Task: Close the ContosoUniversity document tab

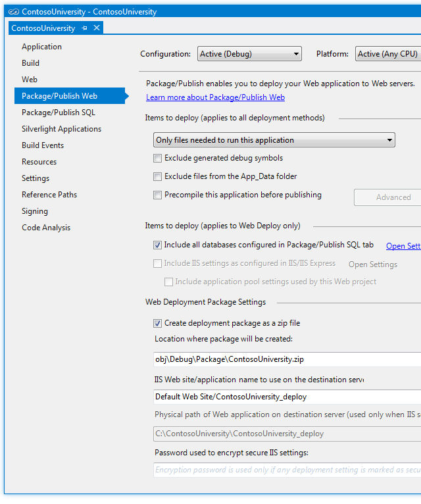Action: point(97,28)
